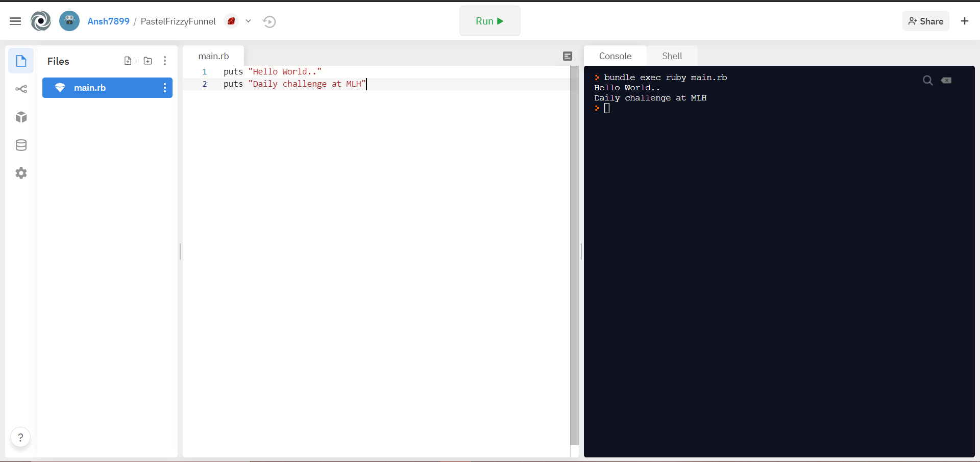Viewport: 980px width, 462px height.
Task: Open the hamburger main menu
Action: (x=15, y=21)
